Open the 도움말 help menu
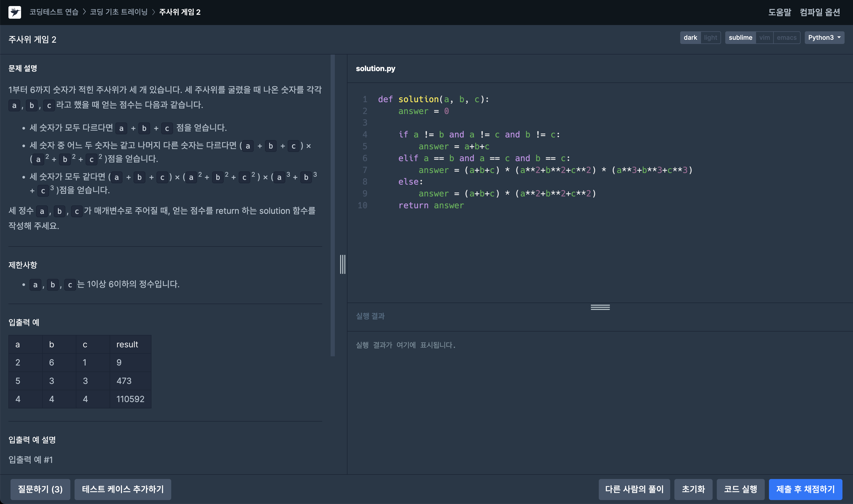 [780, 12]
